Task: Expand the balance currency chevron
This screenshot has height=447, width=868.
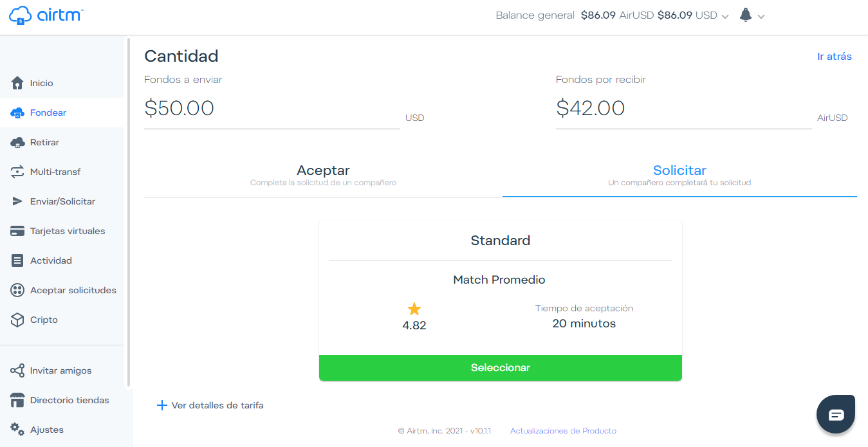Action: click(726, 17)
